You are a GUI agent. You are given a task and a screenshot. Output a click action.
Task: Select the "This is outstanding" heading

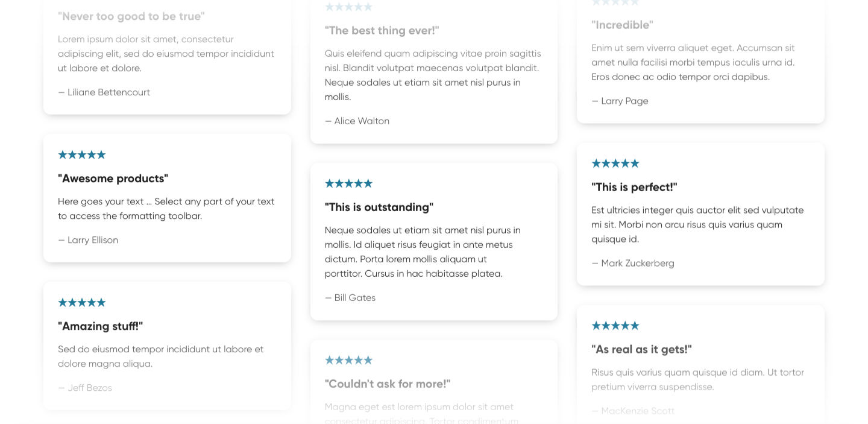pos(379,207)
